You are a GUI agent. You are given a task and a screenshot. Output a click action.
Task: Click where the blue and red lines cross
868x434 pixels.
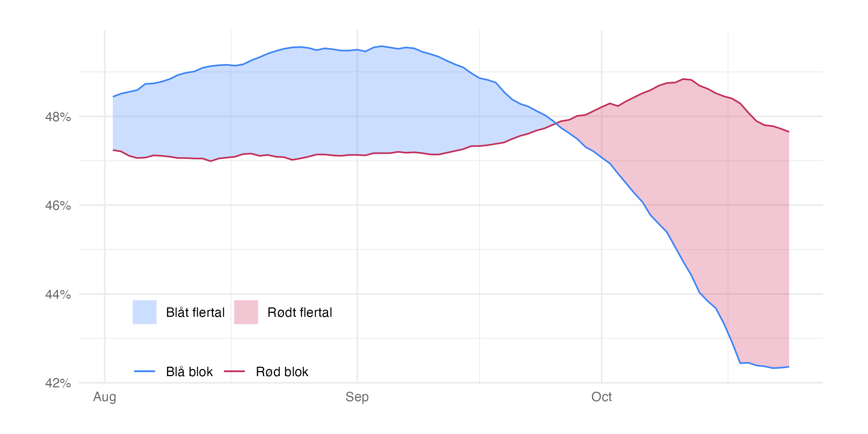pos(556,123)
